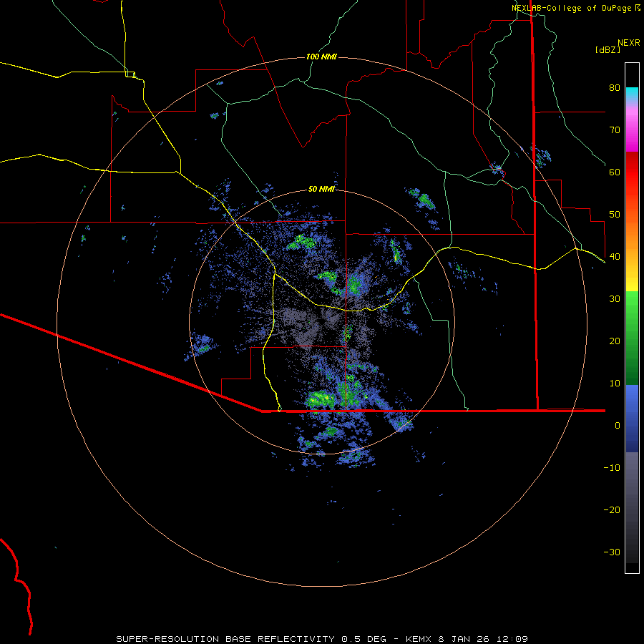Pick the green segment of the color bar
The width and height of the screenshot is (644, 644).
tap(632, 338)
